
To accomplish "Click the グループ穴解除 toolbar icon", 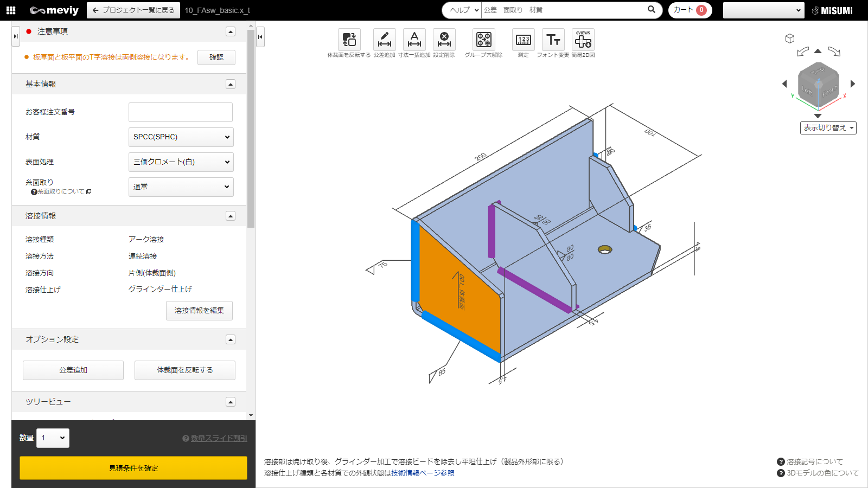I will point(483,40).
